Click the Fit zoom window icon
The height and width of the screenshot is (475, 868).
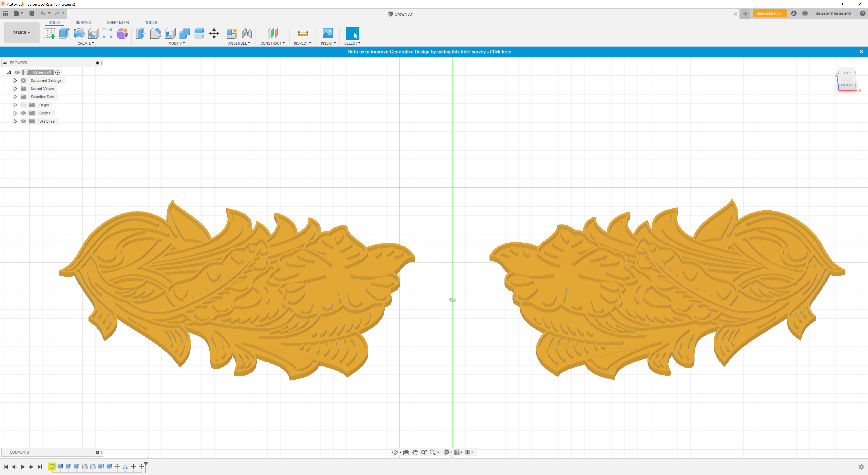433,452
